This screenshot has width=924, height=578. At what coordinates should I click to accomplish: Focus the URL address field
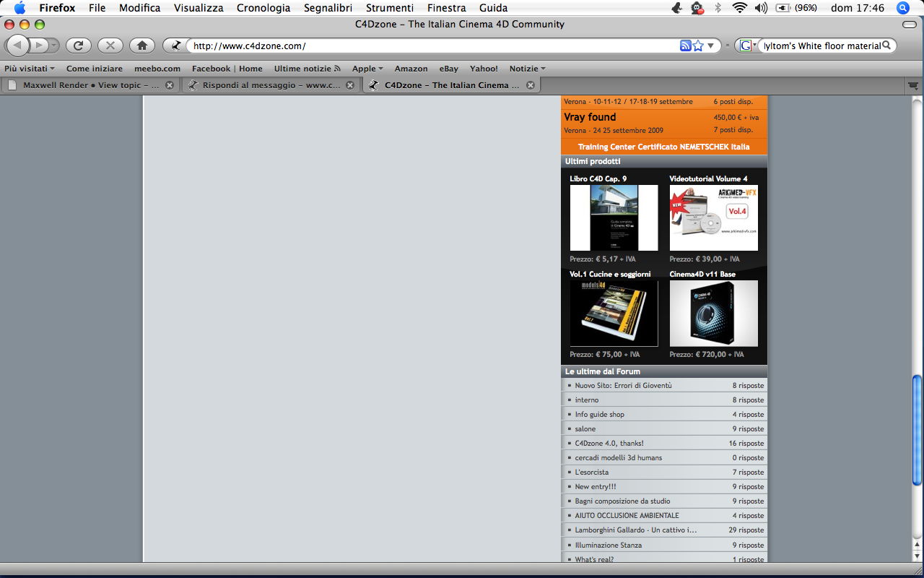pos(435,46)
